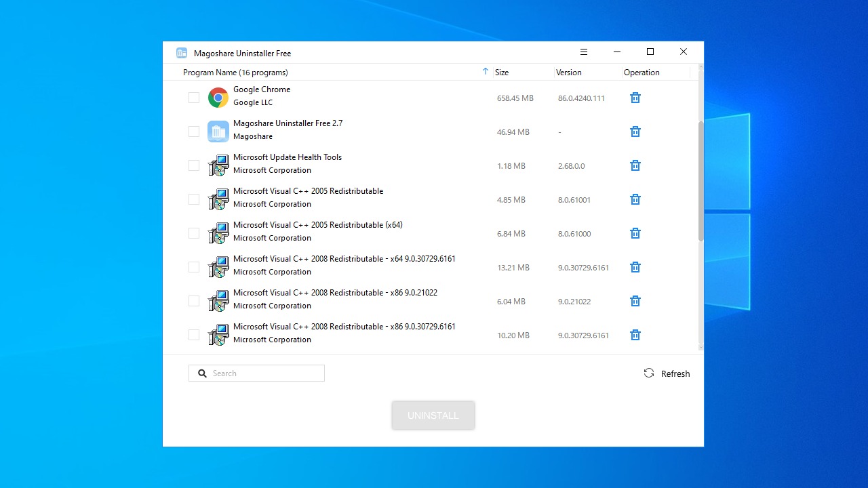This screenshot has height=488, width=868.
Task: Click trash icon in the 10.20 MB row
Action: pyautogui.click(x=635, y=335)
